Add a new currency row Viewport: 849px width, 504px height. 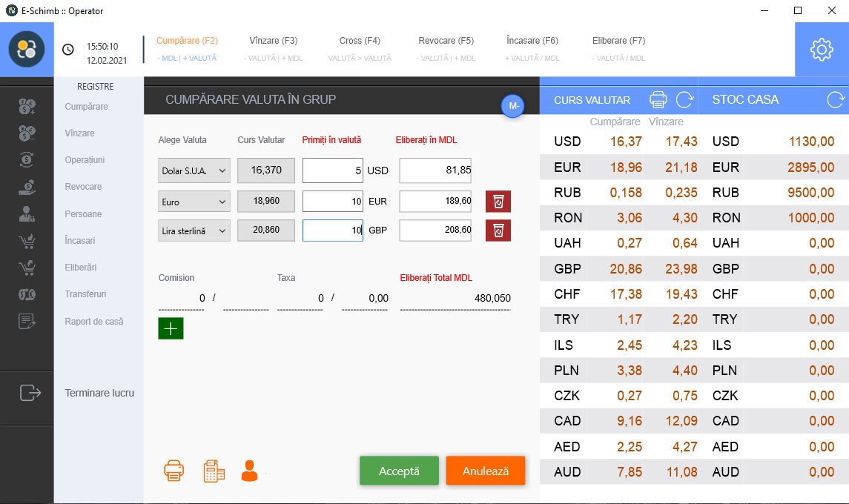tap(171, 328)
